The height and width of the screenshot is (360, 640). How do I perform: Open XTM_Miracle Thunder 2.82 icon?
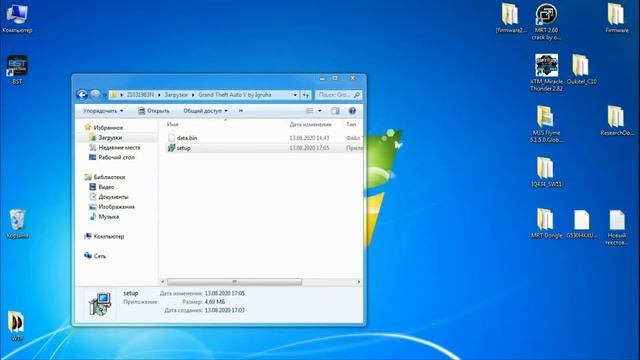(547, 73)
